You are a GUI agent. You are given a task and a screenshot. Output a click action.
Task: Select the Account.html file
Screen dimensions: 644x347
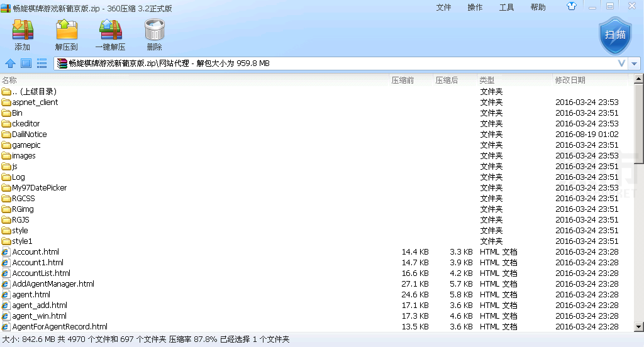(x=316, y=251)
